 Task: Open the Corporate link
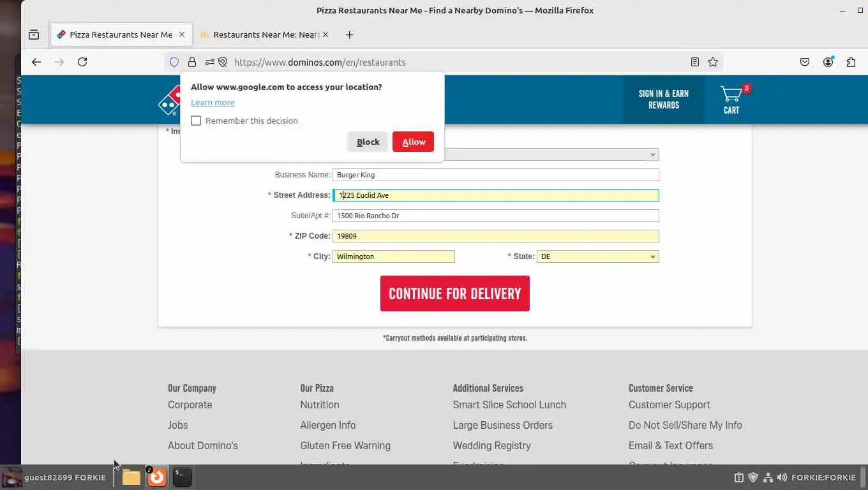(190, 405)
